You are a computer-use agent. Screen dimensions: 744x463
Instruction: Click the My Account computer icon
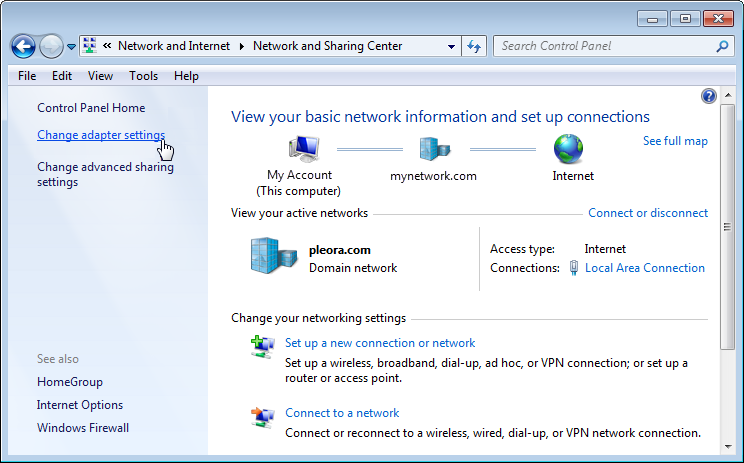(304, 150)
